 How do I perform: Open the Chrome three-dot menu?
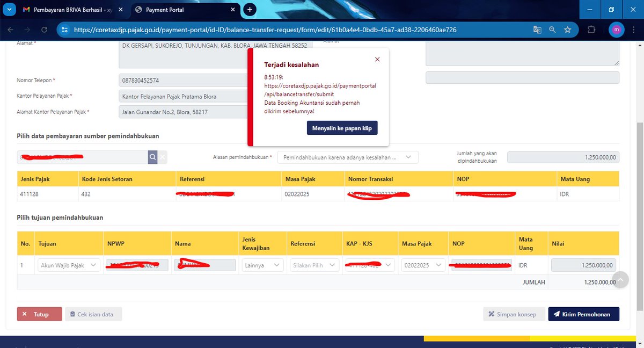(634, 30)
